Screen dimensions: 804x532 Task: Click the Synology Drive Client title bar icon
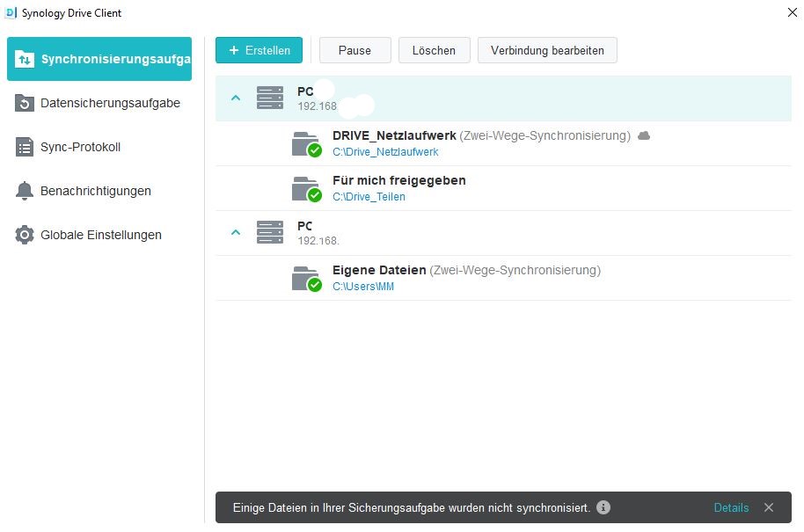pyautogui.click(x=11, y=12)
